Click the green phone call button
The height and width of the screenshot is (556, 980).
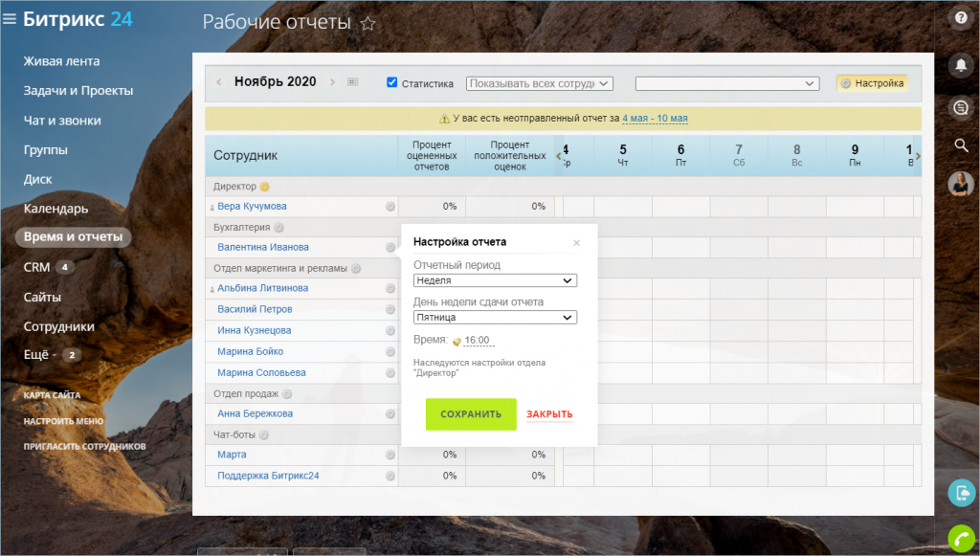962,540
